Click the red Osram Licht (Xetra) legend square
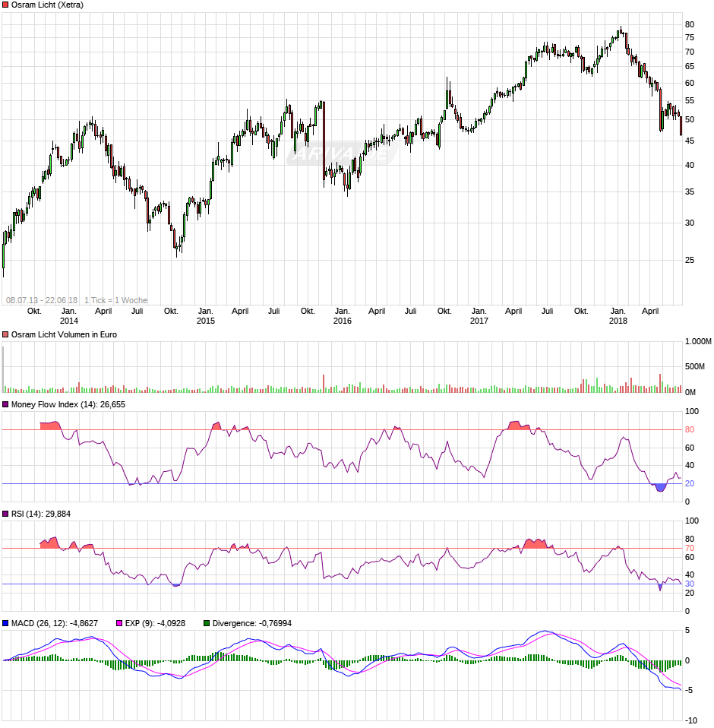714x728 pixels. click(5, 5)
